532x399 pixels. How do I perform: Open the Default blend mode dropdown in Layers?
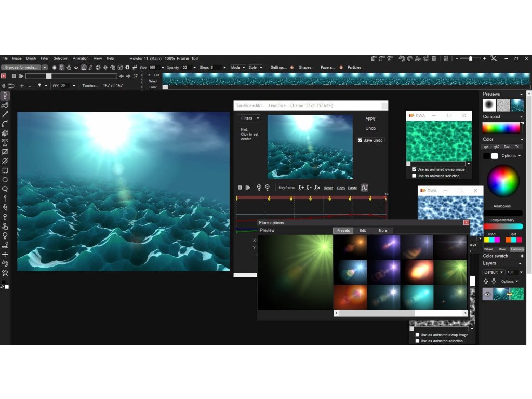pos(493,272)
